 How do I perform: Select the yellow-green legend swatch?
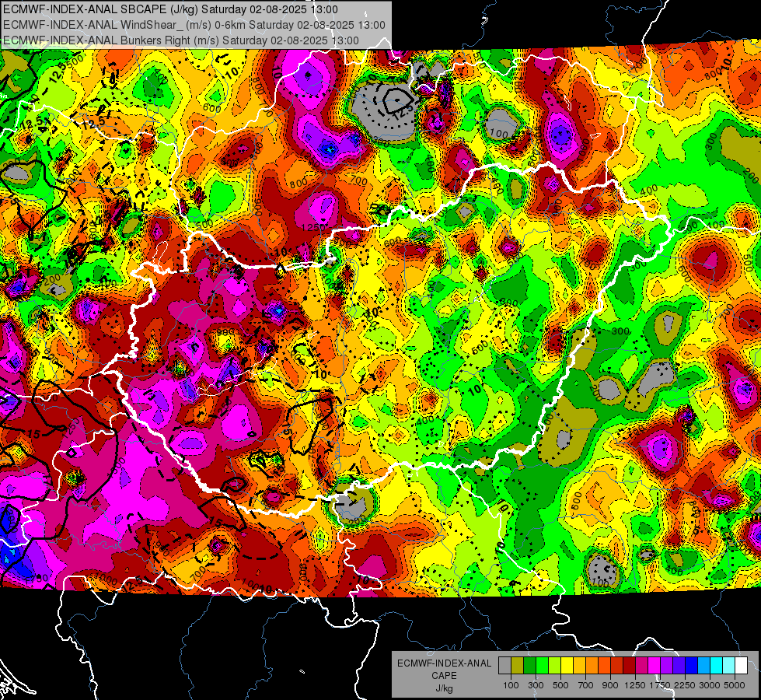(555, 666)
